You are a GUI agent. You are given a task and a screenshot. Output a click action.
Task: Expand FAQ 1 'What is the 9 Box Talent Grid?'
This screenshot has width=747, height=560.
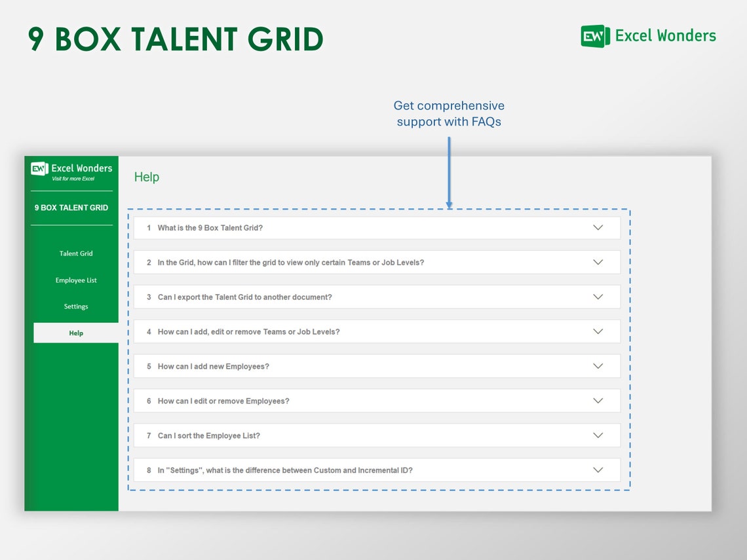click(377, 227)
